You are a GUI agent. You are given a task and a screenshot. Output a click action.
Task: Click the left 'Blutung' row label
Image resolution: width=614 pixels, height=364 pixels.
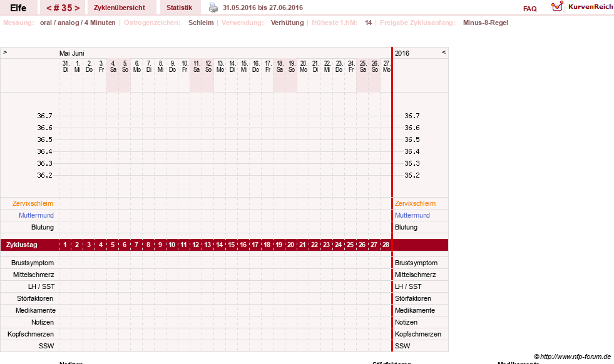tap(43, 227)
